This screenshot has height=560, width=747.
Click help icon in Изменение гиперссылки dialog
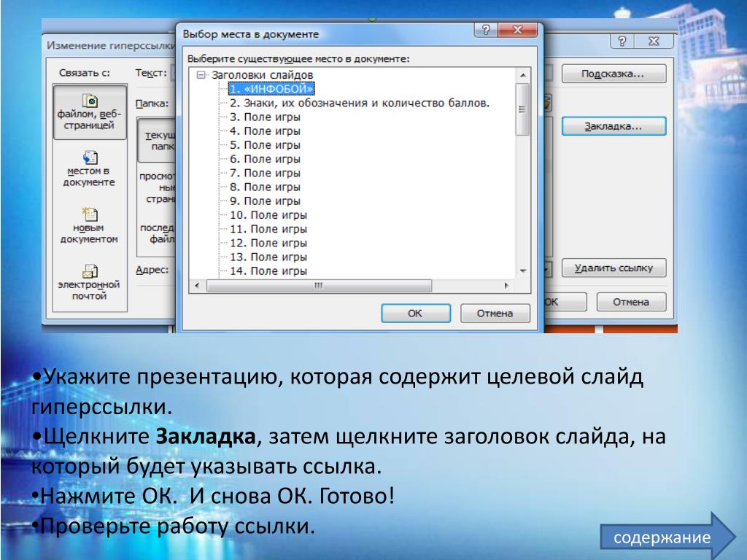click(x=622, y=42)
